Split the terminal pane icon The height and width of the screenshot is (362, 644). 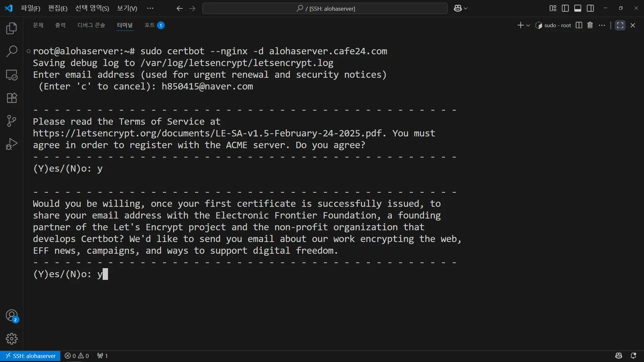point(579,25)
